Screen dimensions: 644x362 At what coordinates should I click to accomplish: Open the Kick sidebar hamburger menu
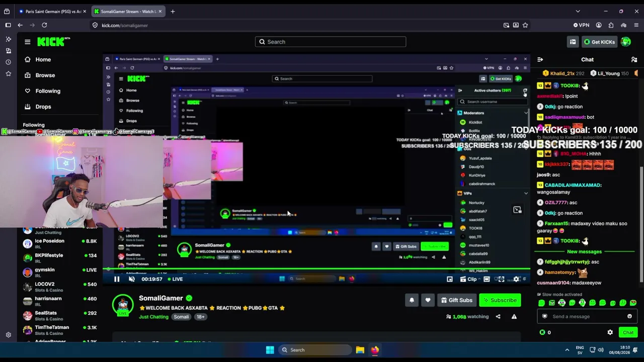28,42
